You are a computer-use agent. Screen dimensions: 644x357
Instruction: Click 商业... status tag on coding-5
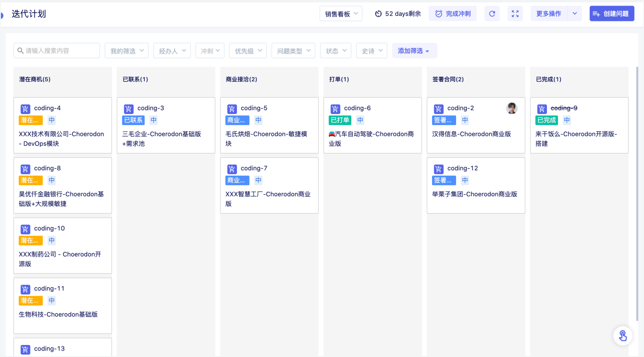pyautogui.click(x=237, y=120)
